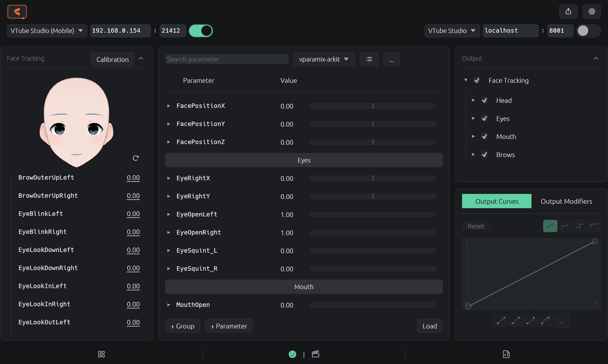Click the + Parameter button
The image size is (608, 364).
coord(229,326)
